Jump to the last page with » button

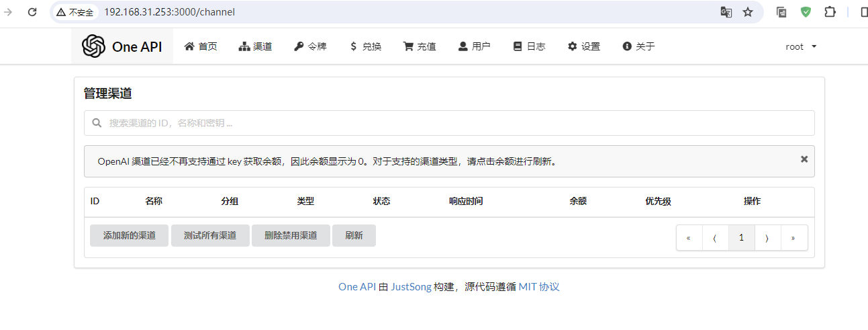[793, 238]
